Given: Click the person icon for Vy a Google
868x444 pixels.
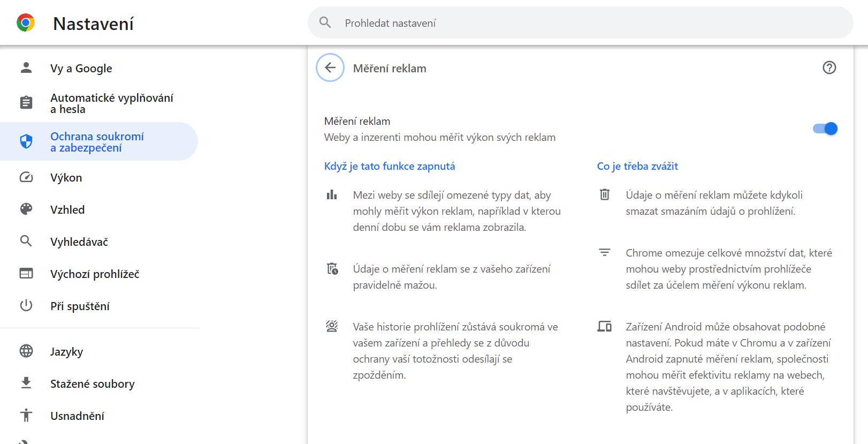Looking at the screenshot, I should click(26, 68).
